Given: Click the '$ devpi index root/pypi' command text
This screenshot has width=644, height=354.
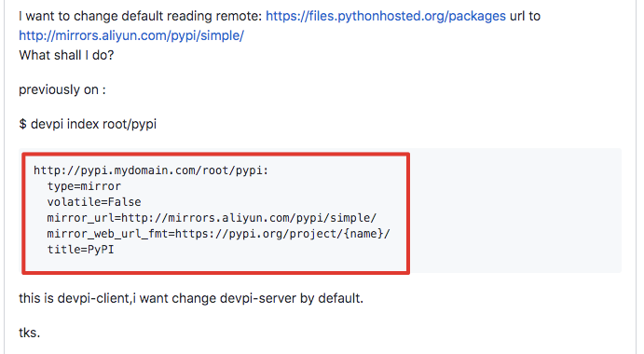Looking at the screenshot, I should 88,124.
